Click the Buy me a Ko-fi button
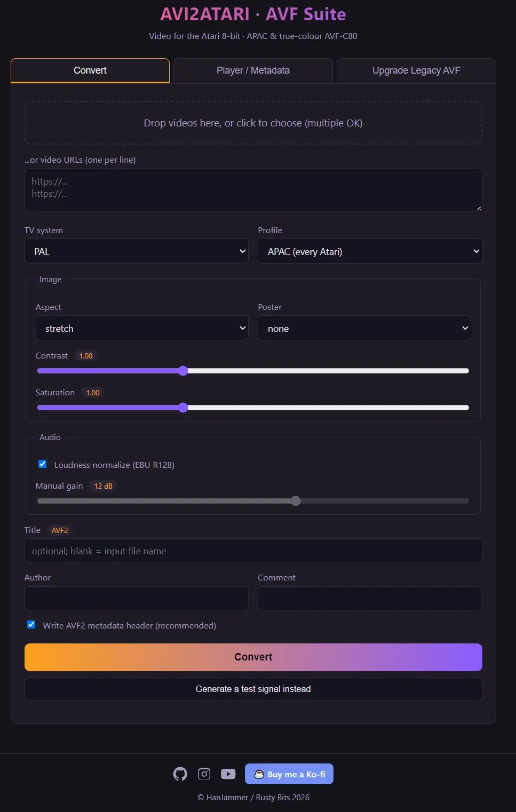Image resolution: width=516 pixels, height=812 pixels. click(289, 774)
